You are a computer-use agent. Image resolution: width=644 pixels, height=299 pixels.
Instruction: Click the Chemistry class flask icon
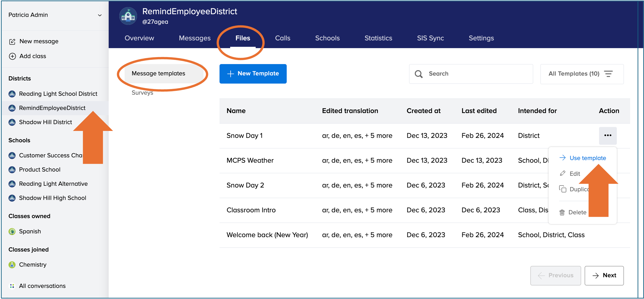[x=12, y=265]
